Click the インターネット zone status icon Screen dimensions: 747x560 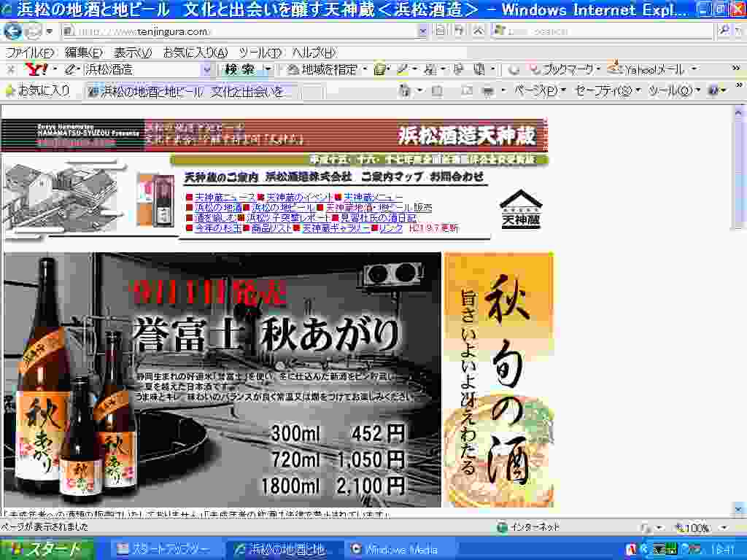pos(502,527)
